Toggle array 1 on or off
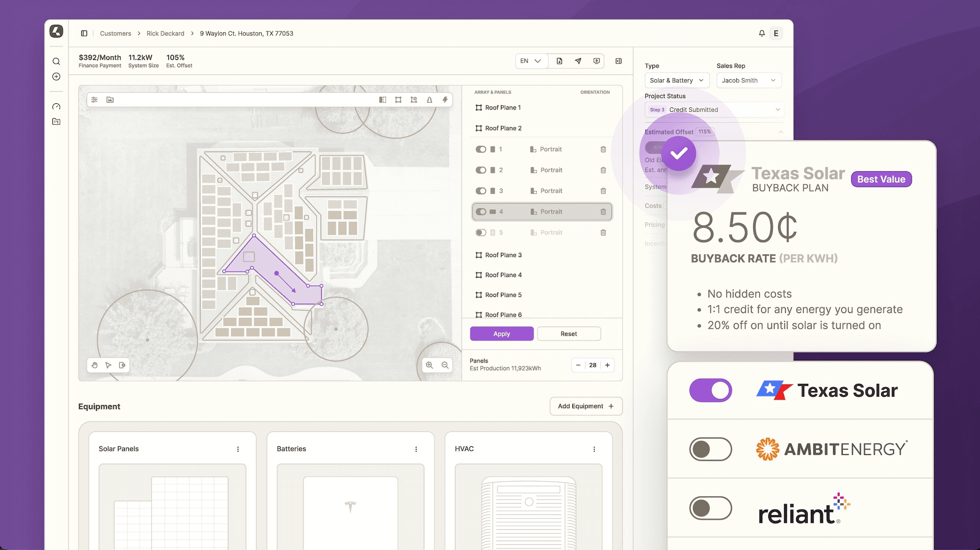 [481, 149]
